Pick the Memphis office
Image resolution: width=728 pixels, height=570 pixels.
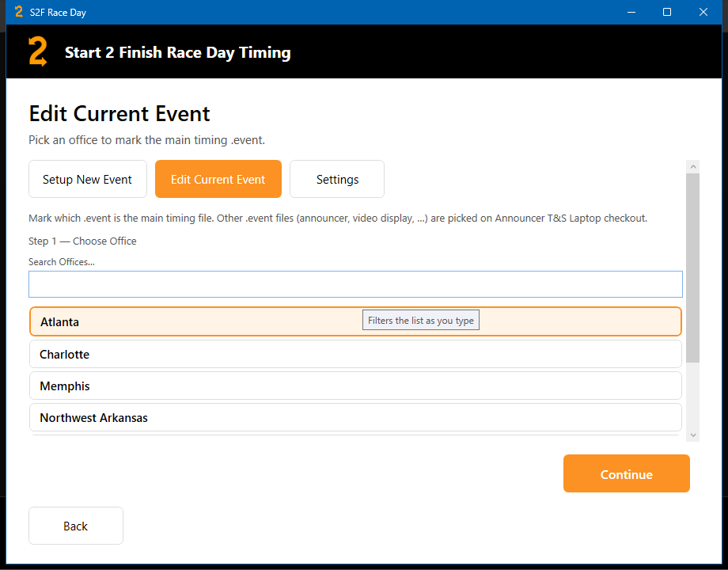[355, 386]
